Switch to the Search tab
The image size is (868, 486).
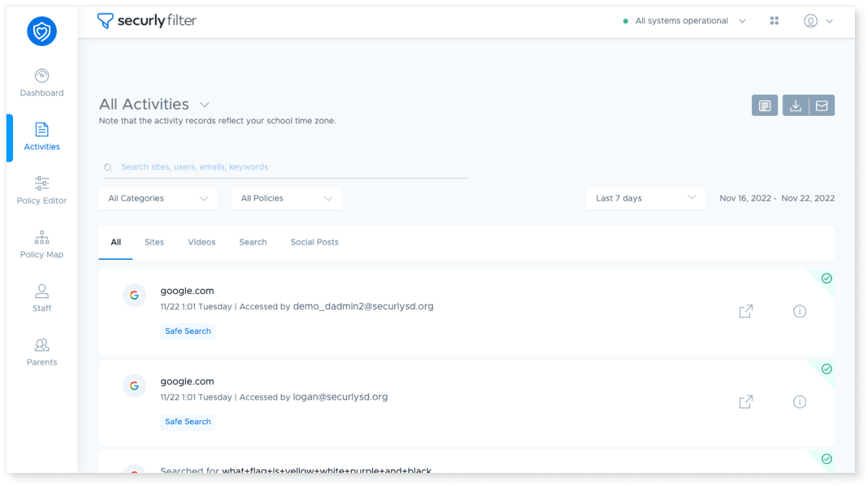(253, 243)
